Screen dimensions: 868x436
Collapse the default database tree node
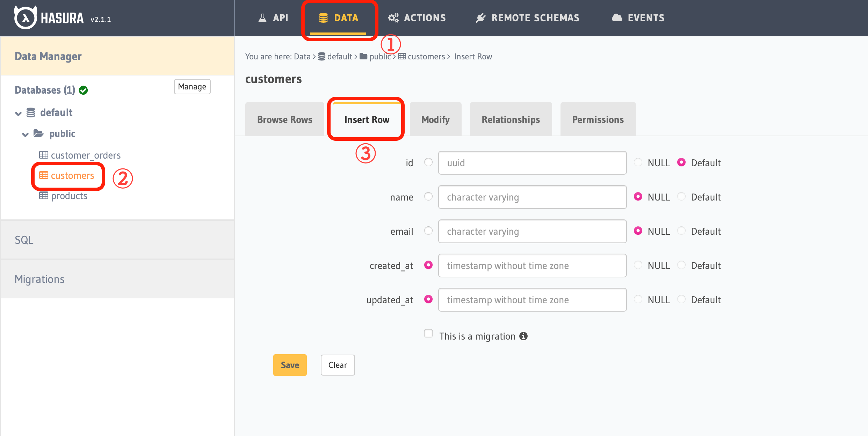pos(19,113)
